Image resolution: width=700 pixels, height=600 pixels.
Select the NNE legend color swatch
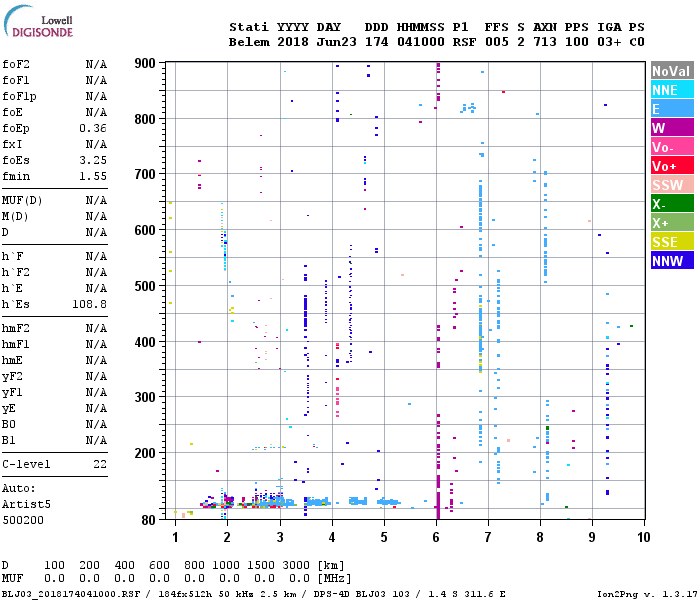point(672,90)
